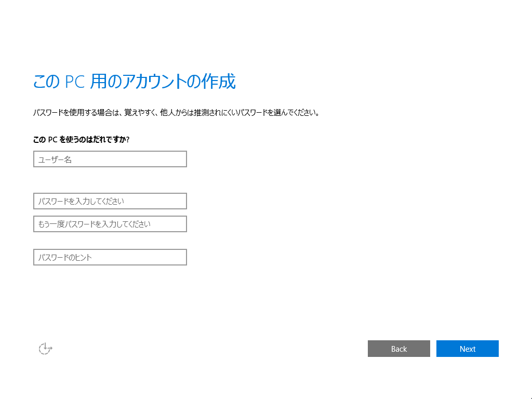Viewport: 532px width, 399px height.
Task: Select the もう一度パスワードを入力してください confirm field
Action: pyautogui.click(x=110, y=224)
